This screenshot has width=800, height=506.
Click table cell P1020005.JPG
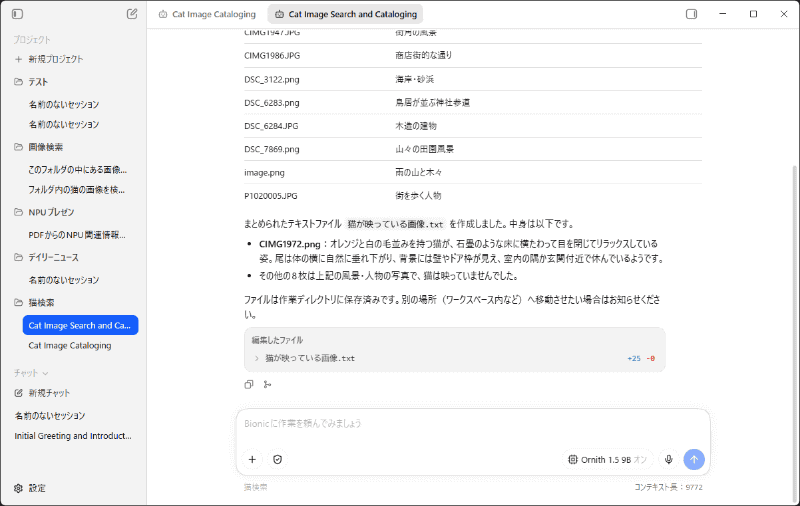coord(271,196)
